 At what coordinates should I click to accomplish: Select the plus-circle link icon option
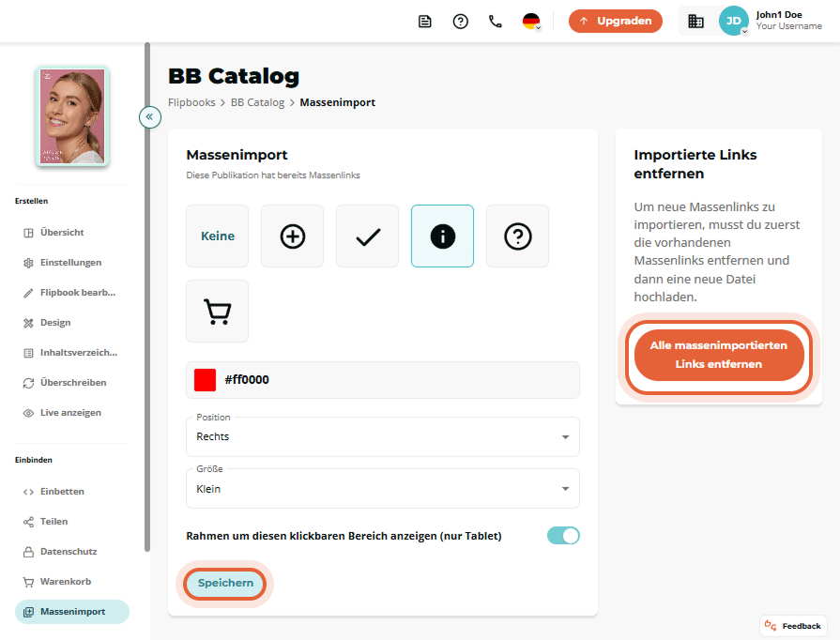(293, 236)
